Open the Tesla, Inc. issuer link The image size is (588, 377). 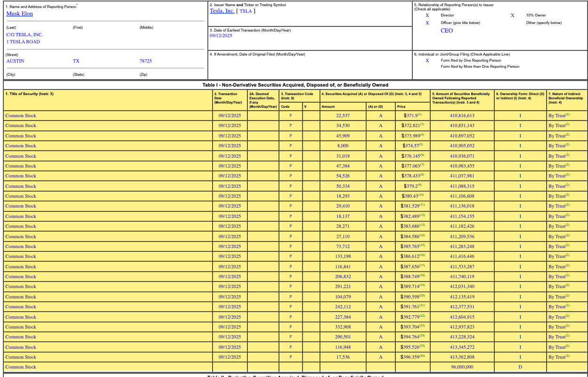[x=221, y=11]
